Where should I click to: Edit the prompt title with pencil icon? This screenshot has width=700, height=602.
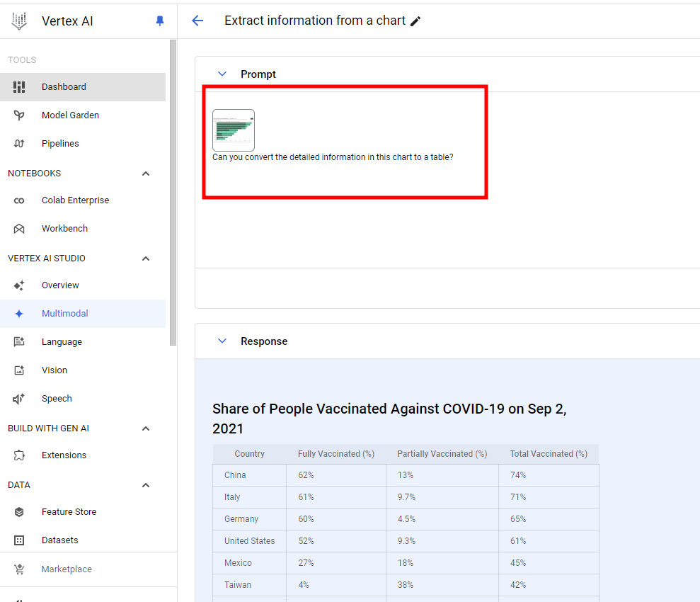coord(415,21)
